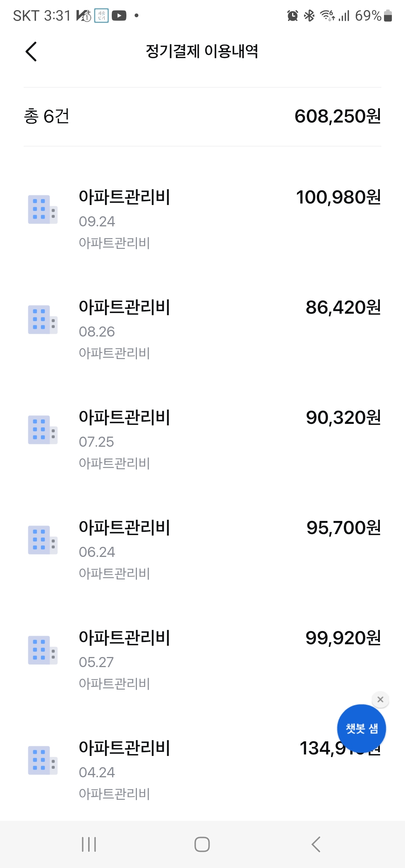Tap the building icon for 05.27 payment
The width and height of the screenshot is (405, 868).
point(42,650)
